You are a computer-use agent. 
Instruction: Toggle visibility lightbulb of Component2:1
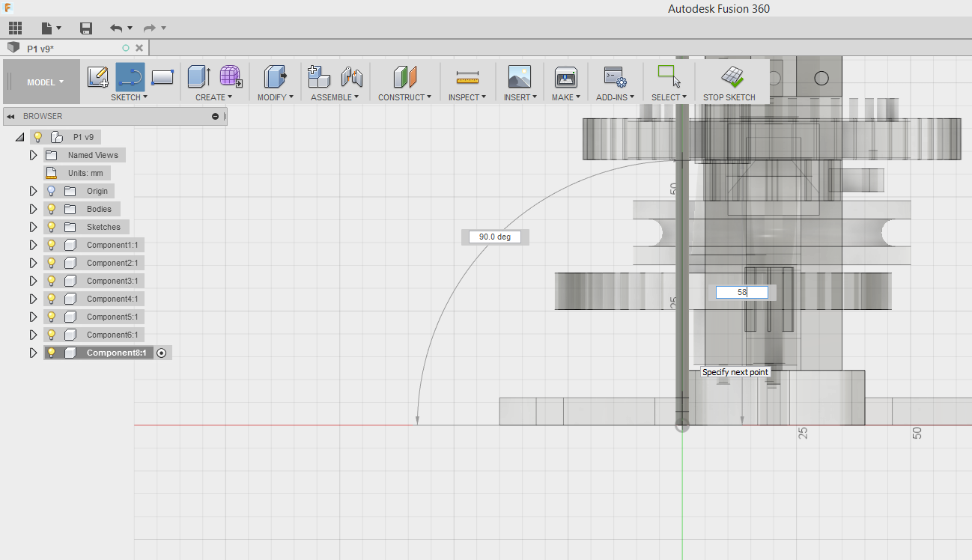[x=52, y=263]
